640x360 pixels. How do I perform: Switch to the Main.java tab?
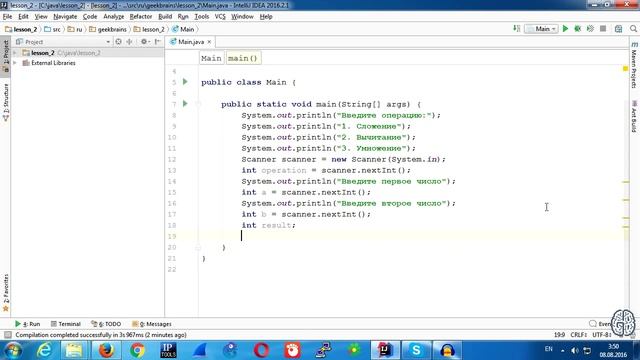191,42
